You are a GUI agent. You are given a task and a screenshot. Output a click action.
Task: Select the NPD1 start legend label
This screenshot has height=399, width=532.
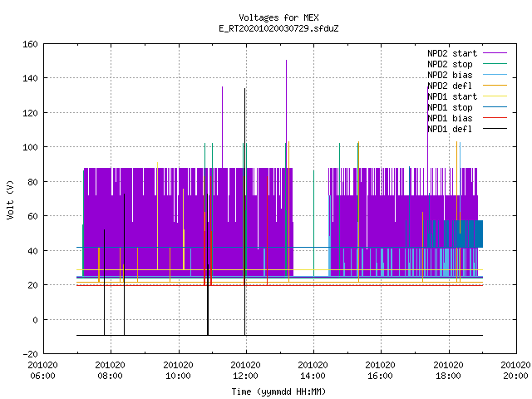coord(452,96)
